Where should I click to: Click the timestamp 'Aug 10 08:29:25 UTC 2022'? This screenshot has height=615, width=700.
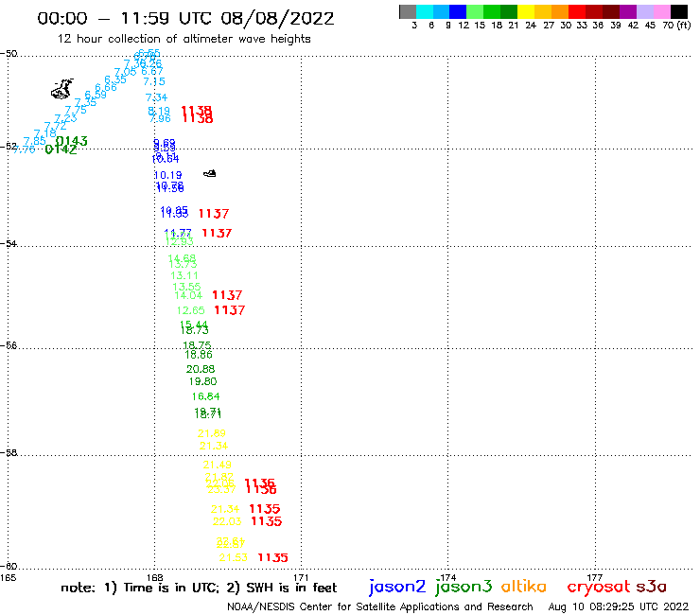619,607
